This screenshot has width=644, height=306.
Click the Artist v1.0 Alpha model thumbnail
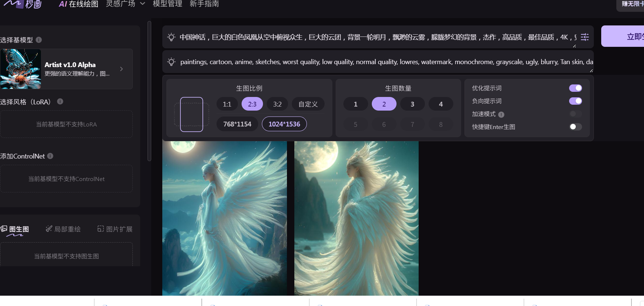coord(21,69)
